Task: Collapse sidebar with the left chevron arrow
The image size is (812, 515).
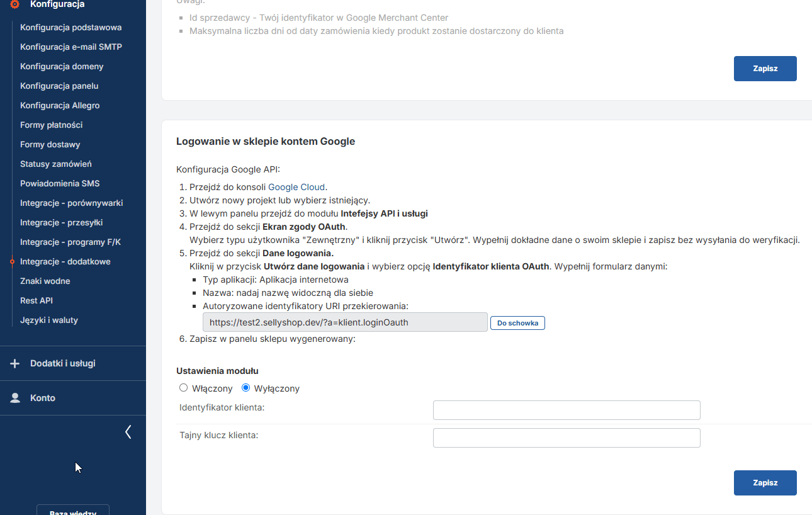Action: (x=128, y=432)
